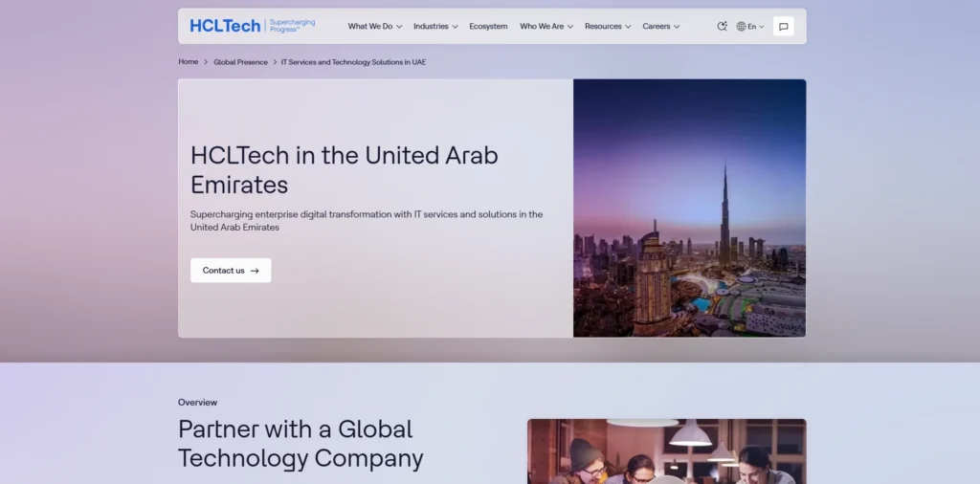980x484 pixels.
Task: Click Partner with a Global Technology Company heading
Action: [301, 444]
